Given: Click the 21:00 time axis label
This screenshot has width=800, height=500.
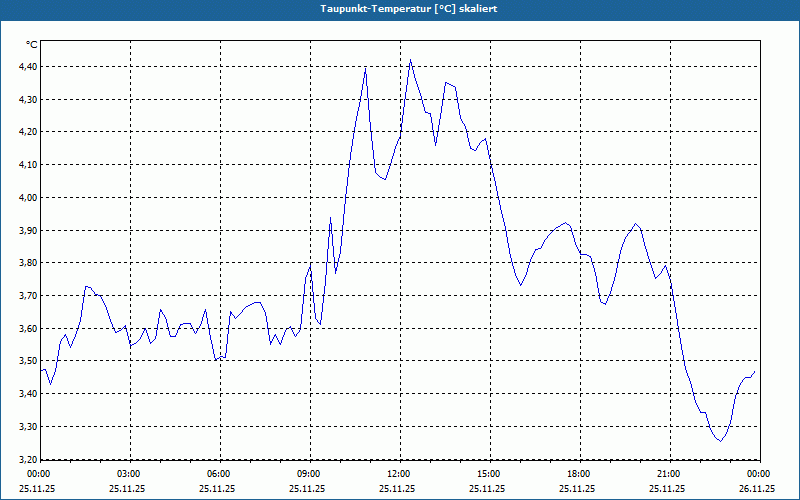Looking at the screenshot, I should point(668,474).
